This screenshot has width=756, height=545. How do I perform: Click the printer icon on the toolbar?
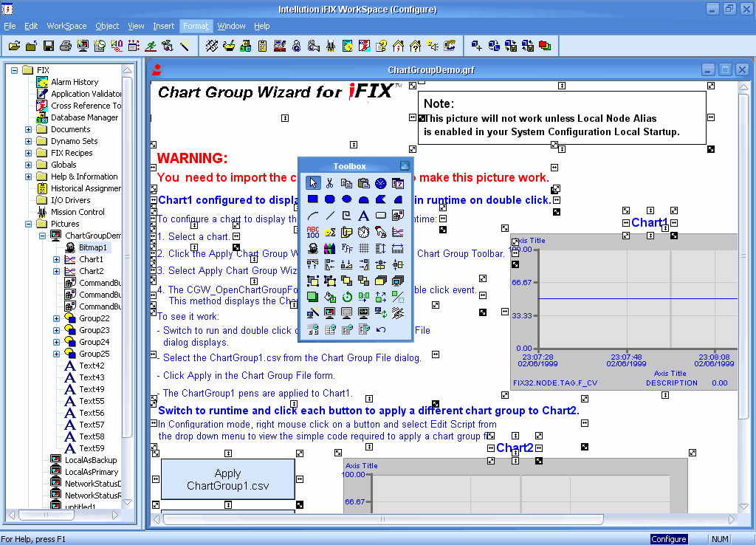click(66, 46)
